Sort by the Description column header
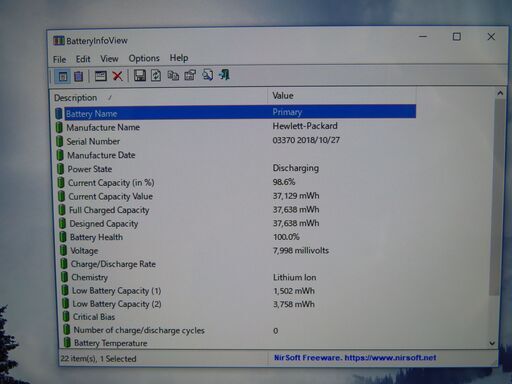This screenshot has height=384, width=512. (x=159, y=97)
